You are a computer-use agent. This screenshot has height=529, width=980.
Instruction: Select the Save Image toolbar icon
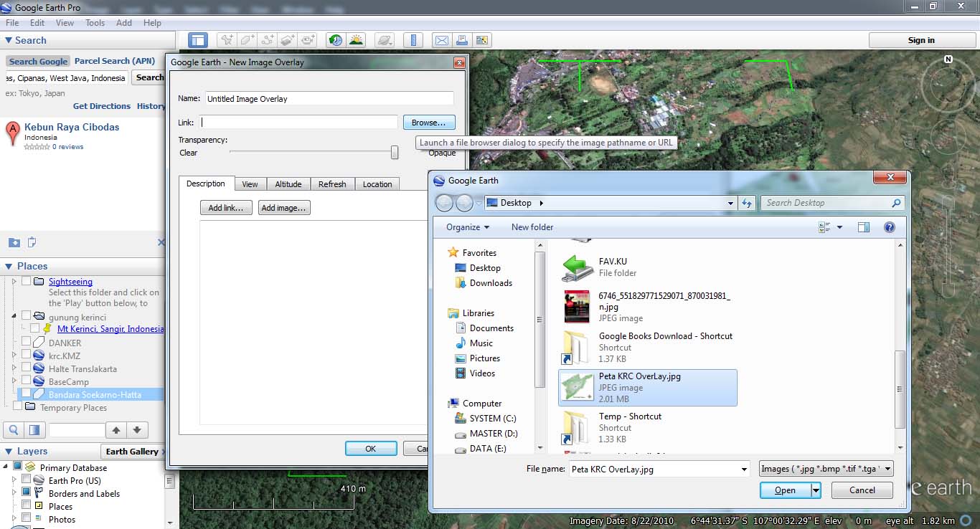point(482,40)
